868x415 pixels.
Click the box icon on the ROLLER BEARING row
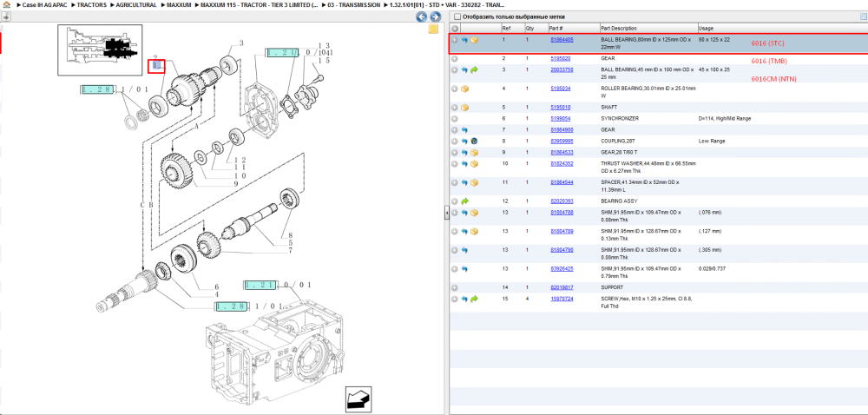tap(465, 89)
